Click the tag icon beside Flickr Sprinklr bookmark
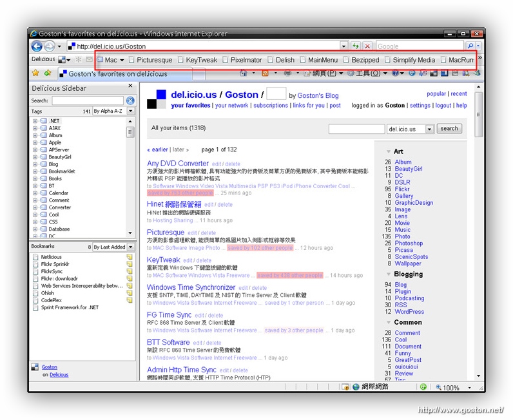513x420 pixels. [x=130, y=264]
